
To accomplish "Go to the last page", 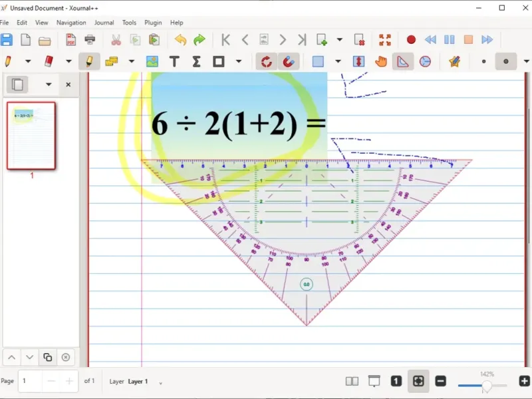I will point(302,40).
